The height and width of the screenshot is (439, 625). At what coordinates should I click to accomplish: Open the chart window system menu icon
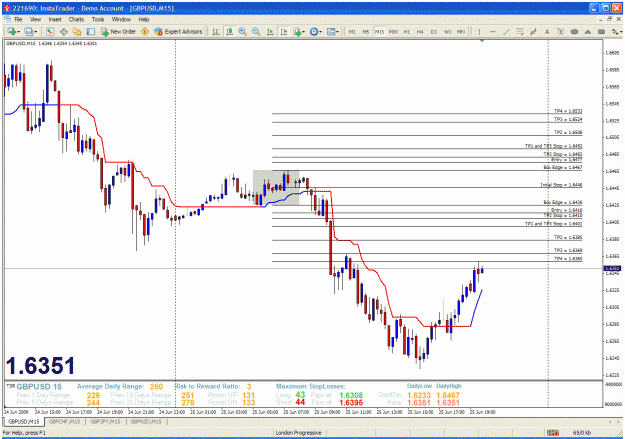coord(7,19)
